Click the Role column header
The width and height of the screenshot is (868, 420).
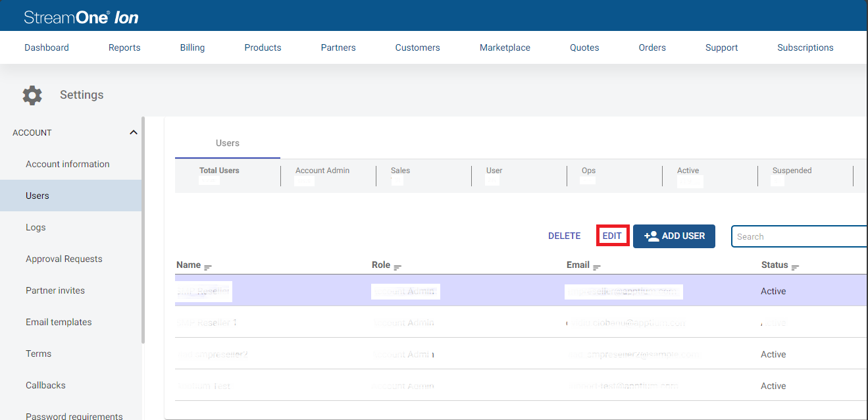(381, 265)
